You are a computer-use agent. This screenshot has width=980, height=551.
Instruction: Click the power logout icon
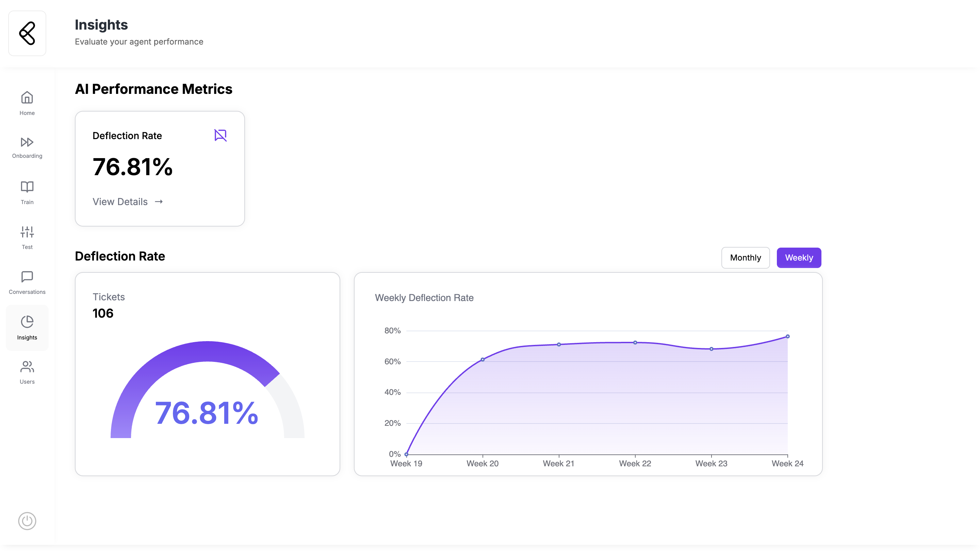27,521
